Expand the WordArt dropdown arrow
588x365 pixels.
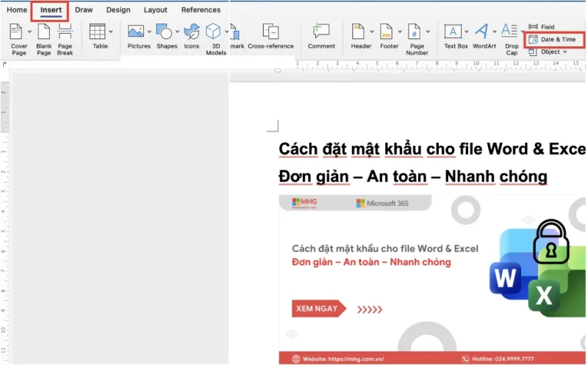(x=495, y=32)
